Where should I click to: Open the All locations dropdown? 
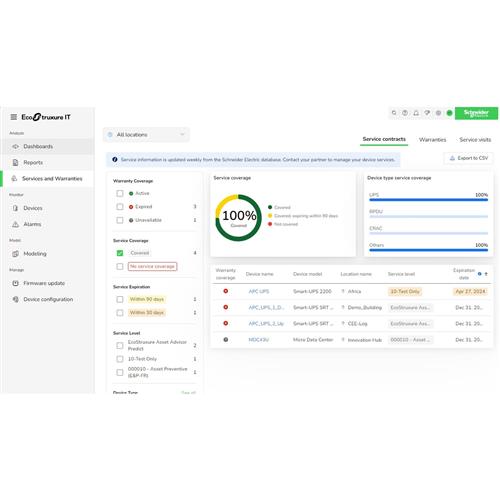pyautogui.click(x=146, y=135)
